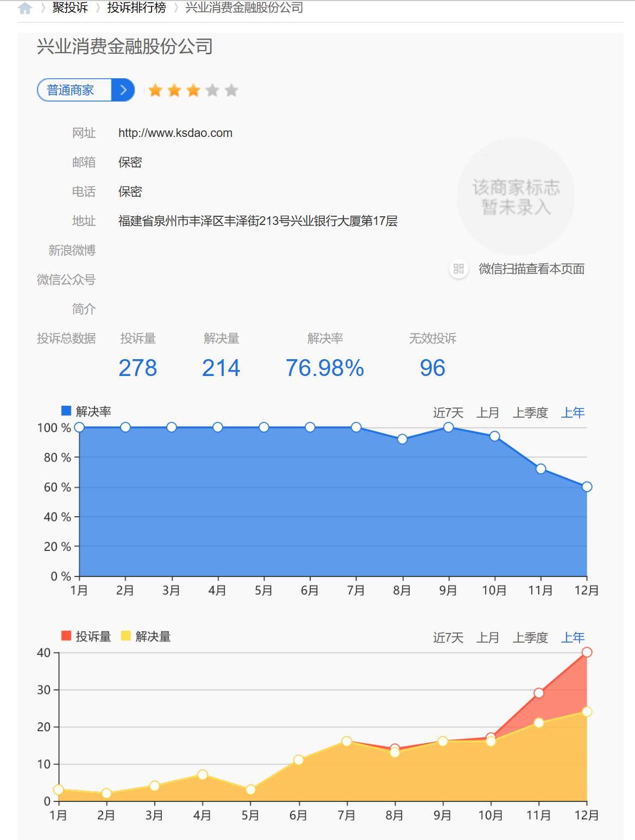Click the resolution rate 76.98%
The height and width of the screenshot is (840, 635).
pos(325,368)
